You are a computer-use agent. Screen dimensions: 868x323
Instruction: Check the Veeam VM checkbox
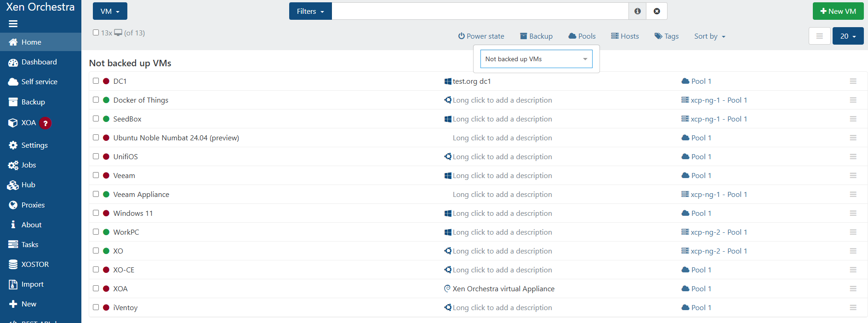(96, 175)
